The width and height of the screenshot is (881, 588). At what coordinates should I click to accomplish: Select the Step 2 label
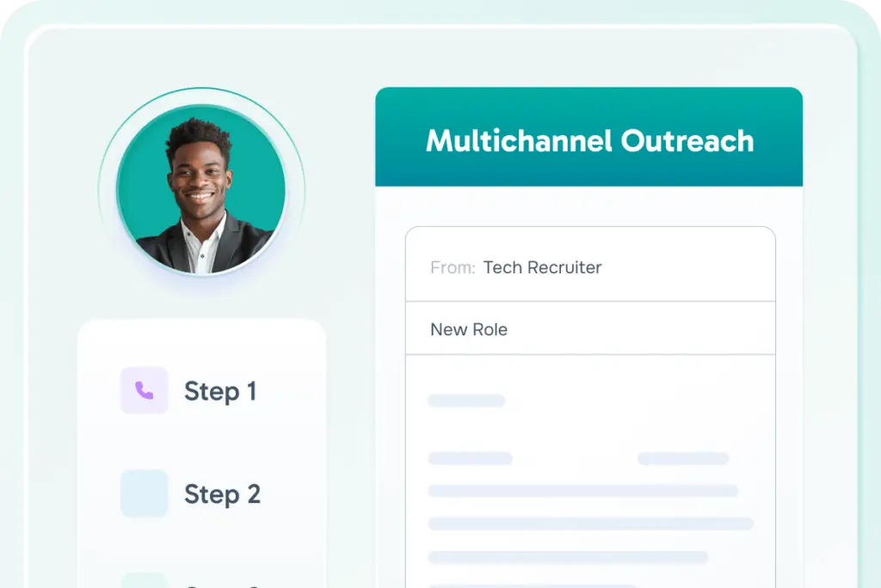tap(222, 495)
